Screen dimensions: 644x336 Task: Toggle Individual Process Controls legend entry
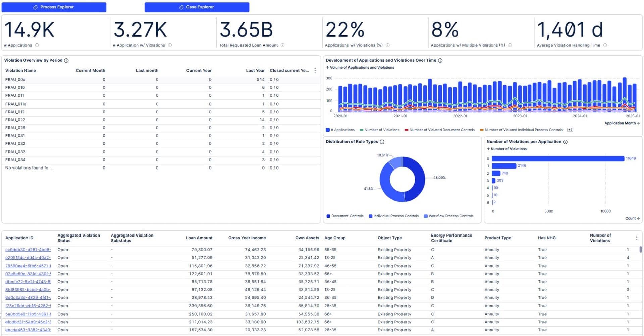tap(393, 216)
